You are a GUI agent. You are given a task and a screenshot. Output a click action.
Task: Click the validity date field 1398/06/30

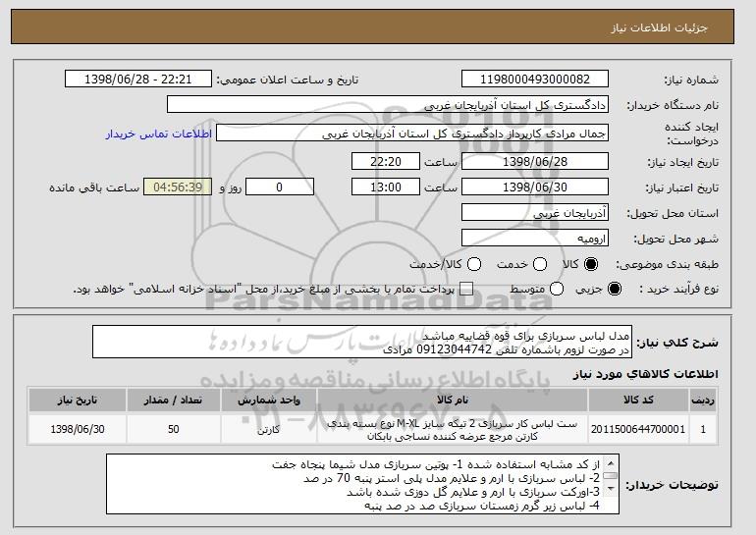coord(535,187)
